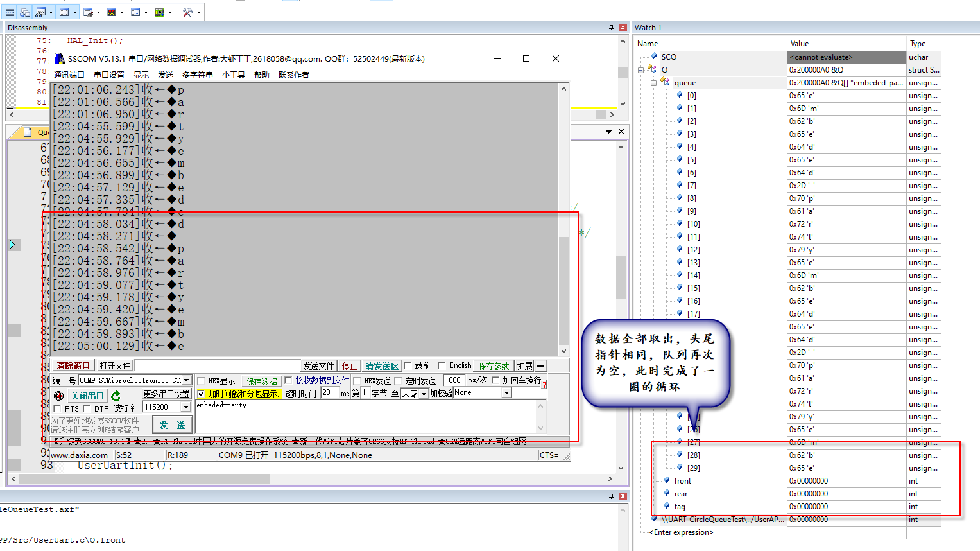Image resolution: width=980 pixels, height=551 pixels.
Task: Open the Toolbox toolbar dropdown arrow
Action: 198,12
